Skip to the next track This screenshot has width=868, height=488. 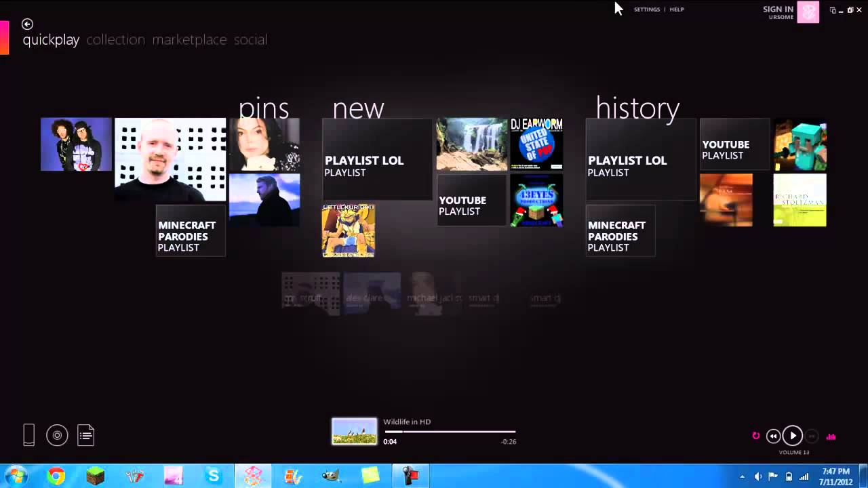point(812,436)
